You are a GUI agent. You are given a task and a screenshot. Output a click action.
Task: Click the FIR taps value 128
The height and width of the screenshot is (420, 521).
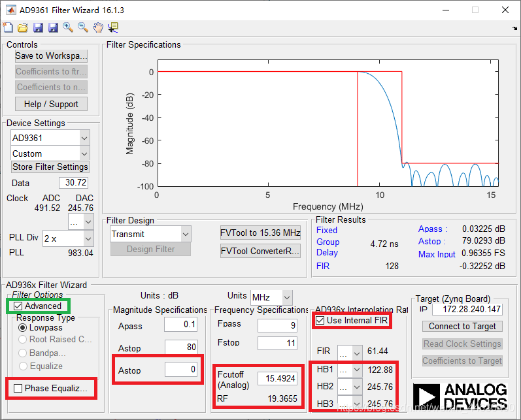392,266
